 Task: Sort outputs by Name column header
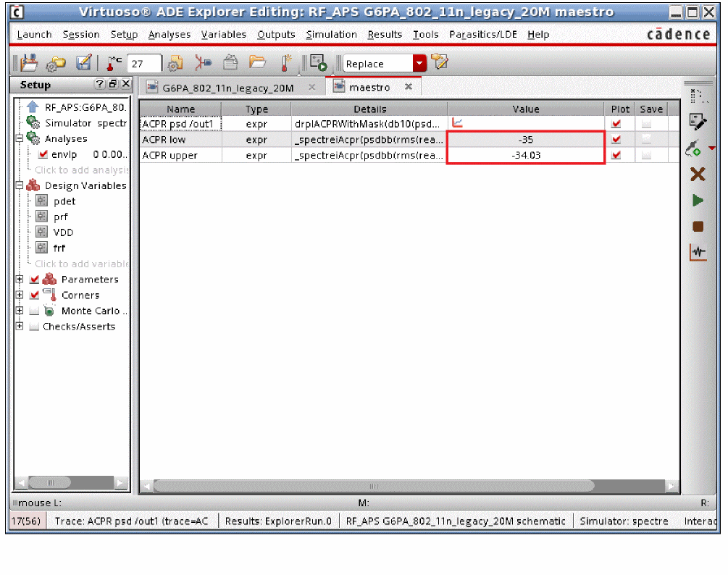coord(180,109)
